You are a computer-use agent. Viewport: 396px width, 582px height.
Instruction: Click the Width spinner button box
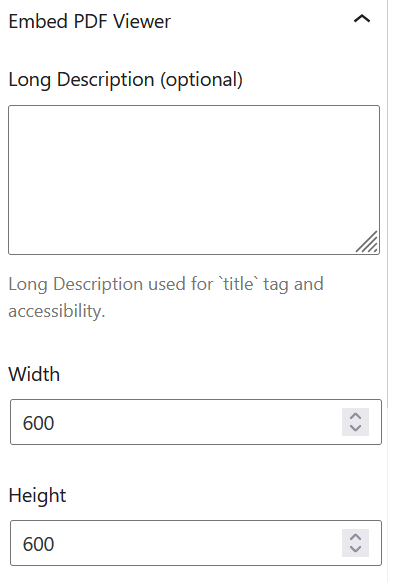click(356, 422)
